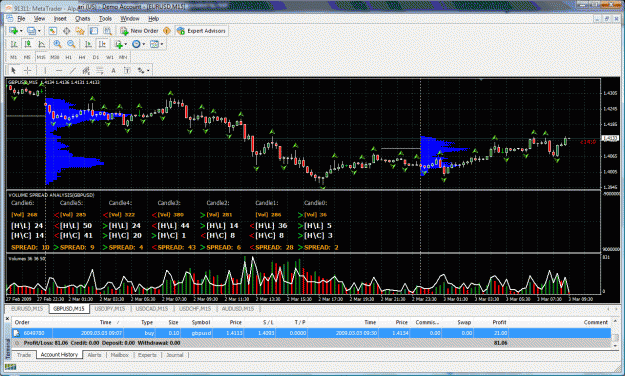Zoom out on the chart

(71, 44)
